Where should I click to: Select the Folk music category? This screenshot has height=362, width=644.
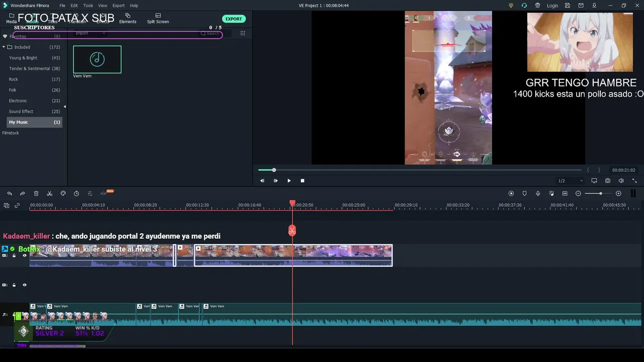[x=34, y=90]
